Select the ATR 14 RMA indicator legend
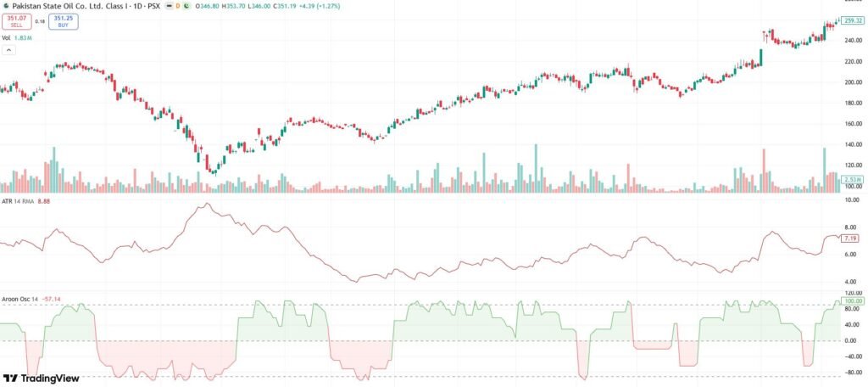 tap(18, 202)
